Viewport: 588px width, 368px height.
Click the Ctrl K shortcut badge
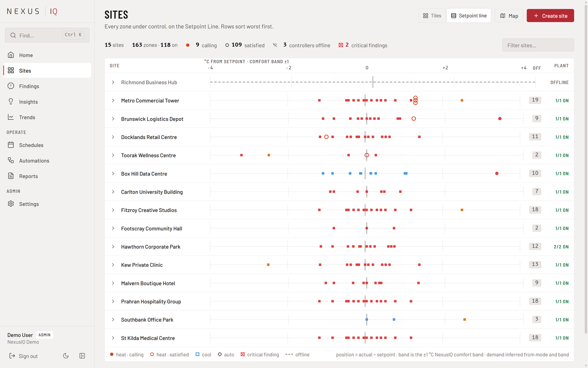pos(73,35)
